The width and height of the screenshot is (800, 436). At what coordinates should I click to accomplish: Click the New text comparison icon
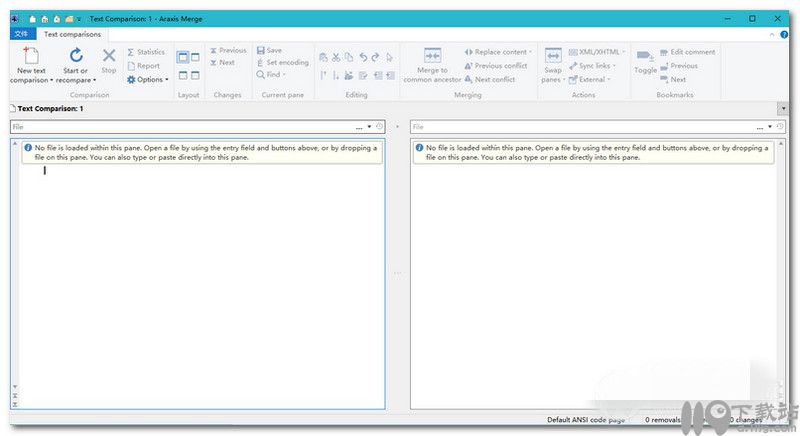(x=31, y=56)
